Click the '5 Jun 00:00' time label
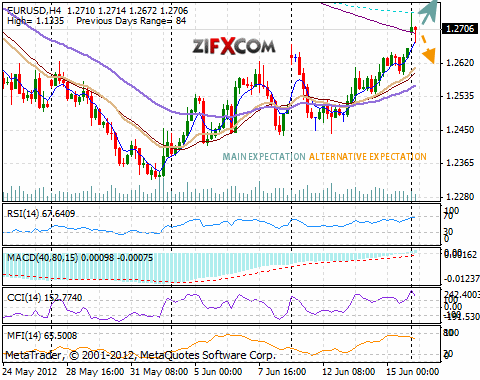The image size is (480, 380). click(x=218, y=372)
